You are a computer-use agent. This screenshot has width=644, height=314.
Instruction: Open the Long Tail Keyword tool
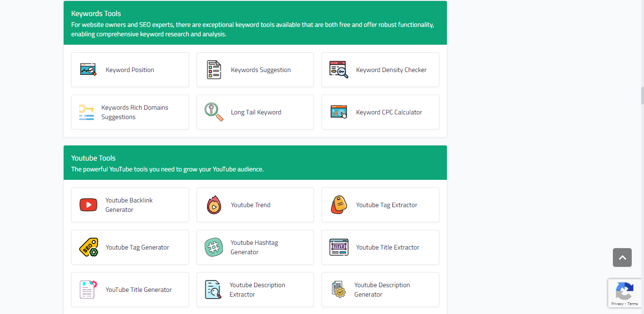pyautogui.click(x=255, y=112)
